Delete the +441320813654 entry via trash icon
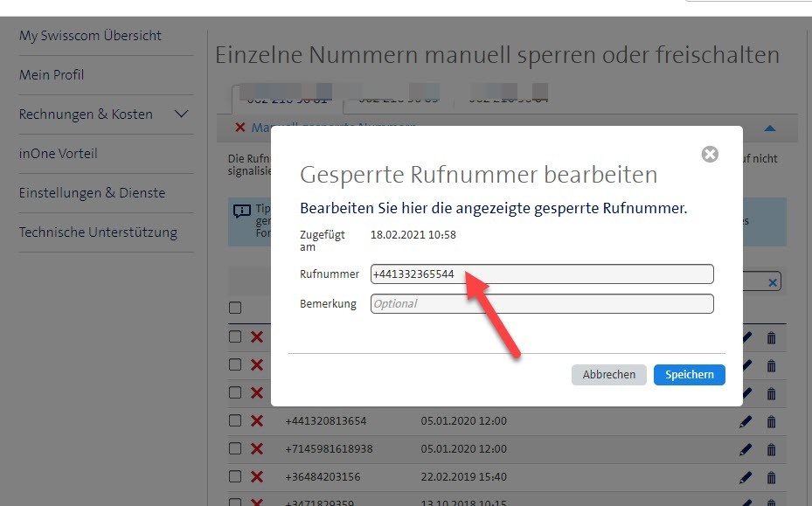The image size is (812, 506). pos(771,421)
